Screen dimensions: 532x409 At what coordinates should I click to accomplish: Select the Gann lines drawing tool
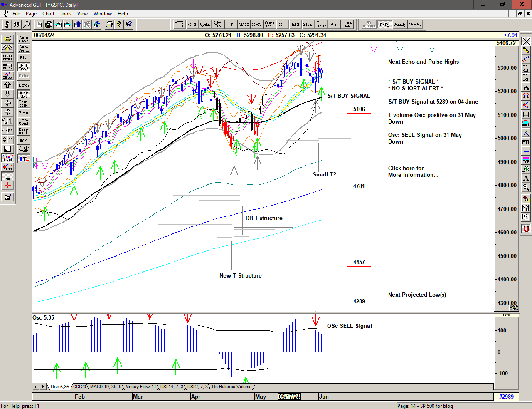tap(7, 167)
